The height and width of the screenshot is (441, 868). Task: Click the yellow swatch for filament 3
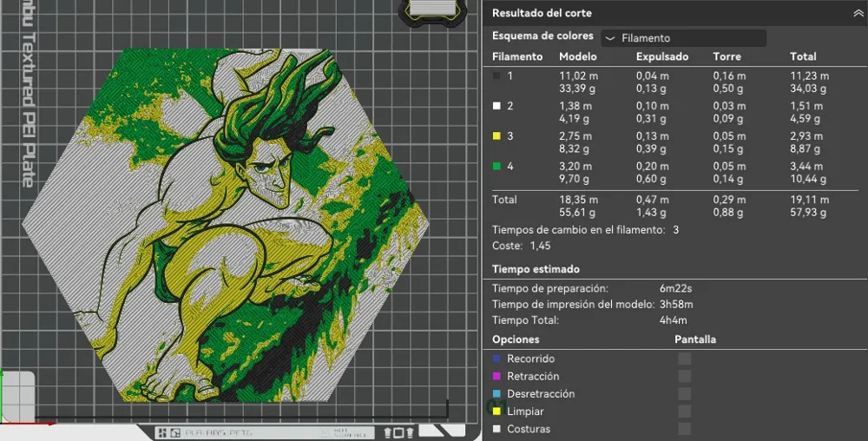tap(496, 136)
